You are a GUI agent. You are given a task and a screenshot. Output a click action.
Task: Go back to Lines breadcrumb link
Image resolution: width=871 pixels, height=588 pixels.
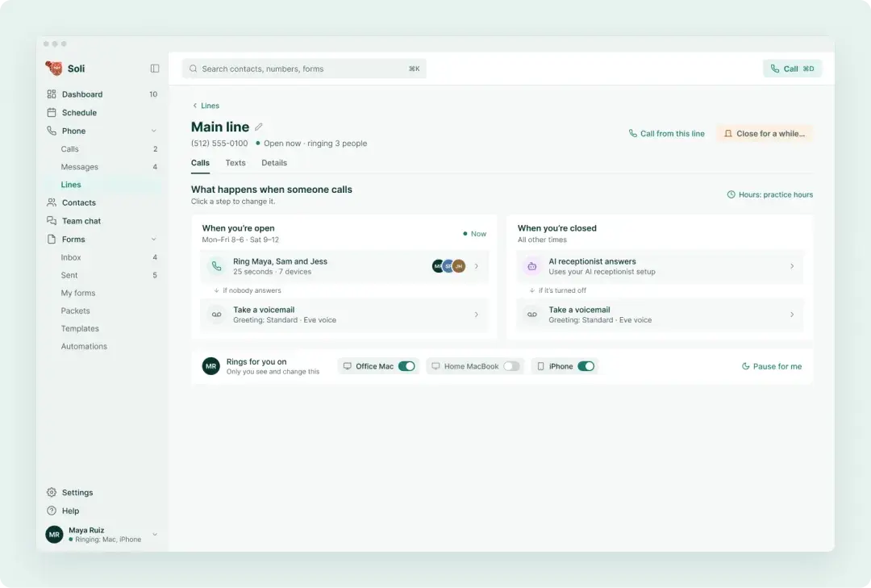tap(206, 106)
